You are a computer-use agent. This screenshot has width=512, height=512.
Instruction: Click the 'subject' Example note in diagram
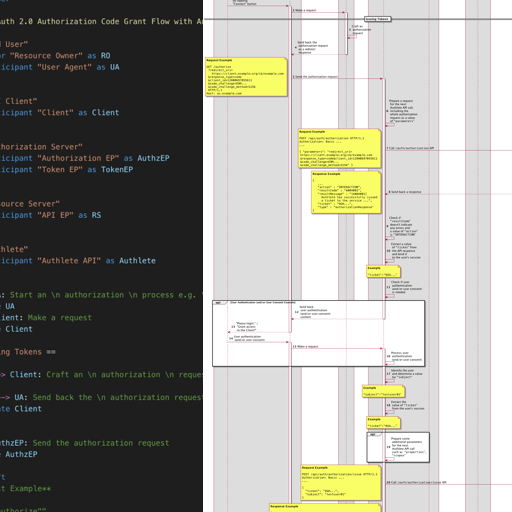click(384, 391)
